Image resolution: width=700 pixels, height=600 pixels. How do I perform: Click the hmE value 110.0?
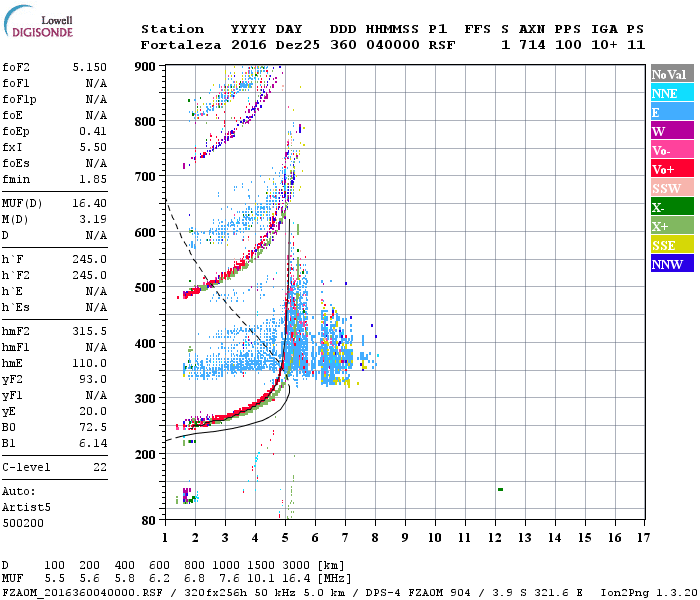pos(90,363)
